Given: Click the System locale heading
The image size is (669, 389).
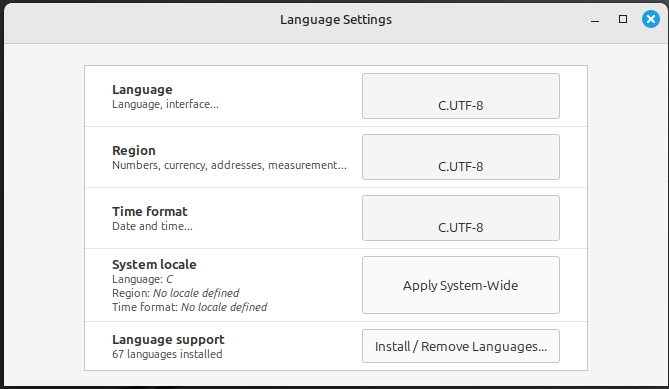Looking at the screenshot, I should point(154,264).
